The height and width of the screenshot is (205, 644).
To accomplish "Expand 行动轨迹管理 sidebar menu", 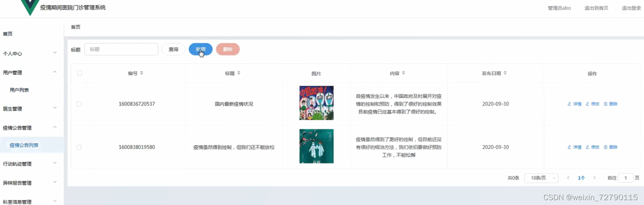I will coord(32,164).
